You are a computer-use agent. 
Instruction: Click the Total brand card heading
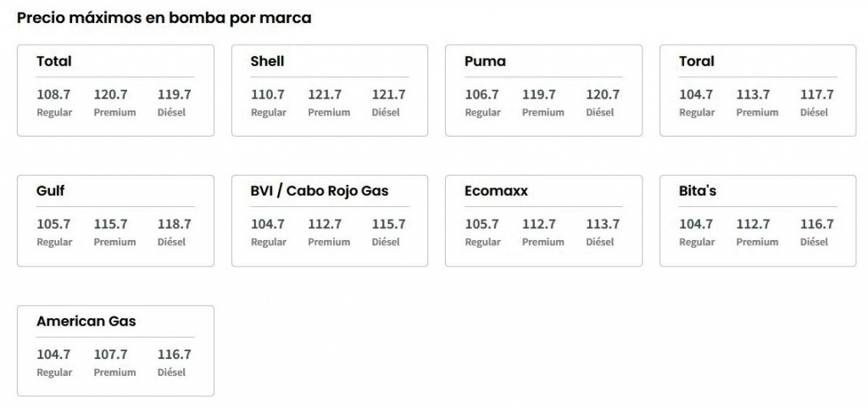click(x=54, y=61)
